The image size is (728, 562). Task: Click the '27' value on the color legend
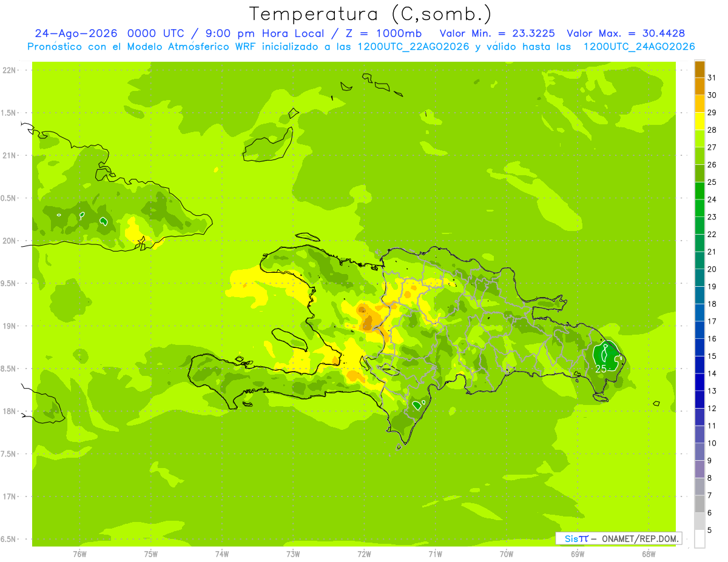[712, 147]
